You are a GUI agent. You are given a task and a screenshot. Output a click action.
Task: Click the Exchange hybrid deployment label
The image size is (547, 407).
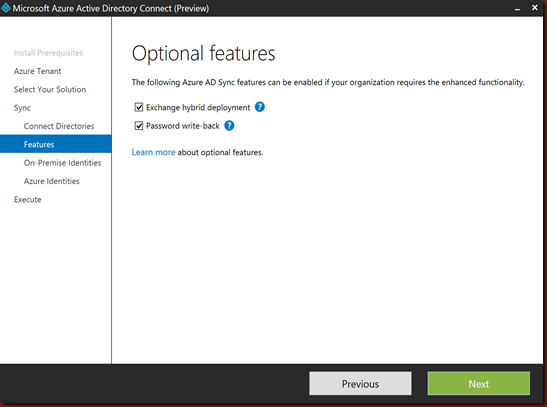(x=198, y=107)
